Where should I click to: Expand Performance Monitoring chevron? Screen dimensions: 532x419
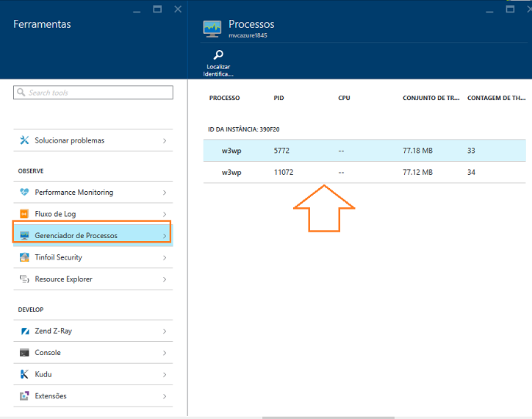pyautogui.click(x=165, y=193)
